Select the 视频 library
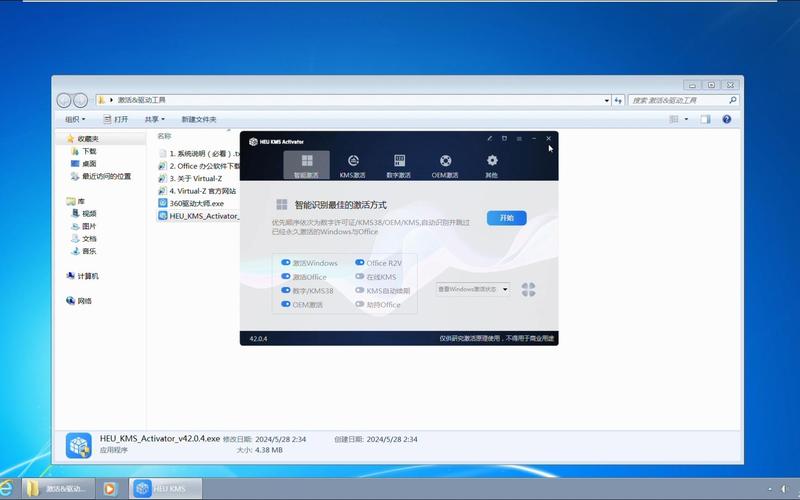Image resolution: width=800 pixels, height=500 pixels. coord(89,214)
